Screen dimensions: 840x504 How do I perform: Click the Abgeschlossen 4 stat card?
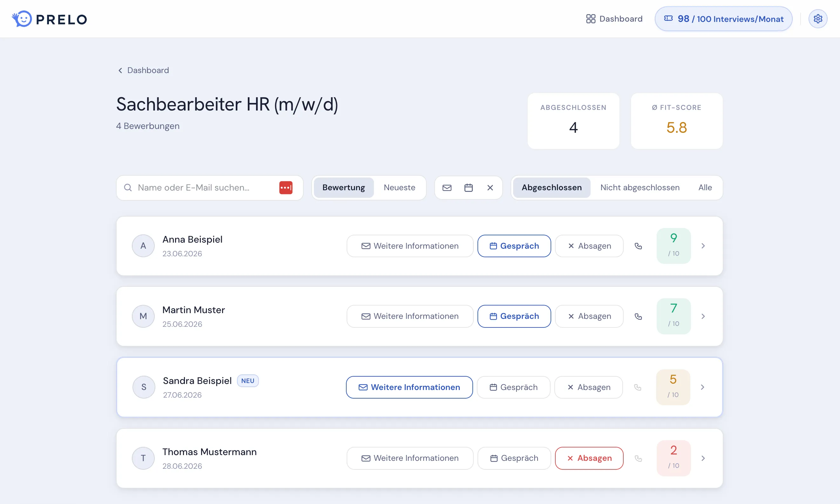click(x=573, y=121)
